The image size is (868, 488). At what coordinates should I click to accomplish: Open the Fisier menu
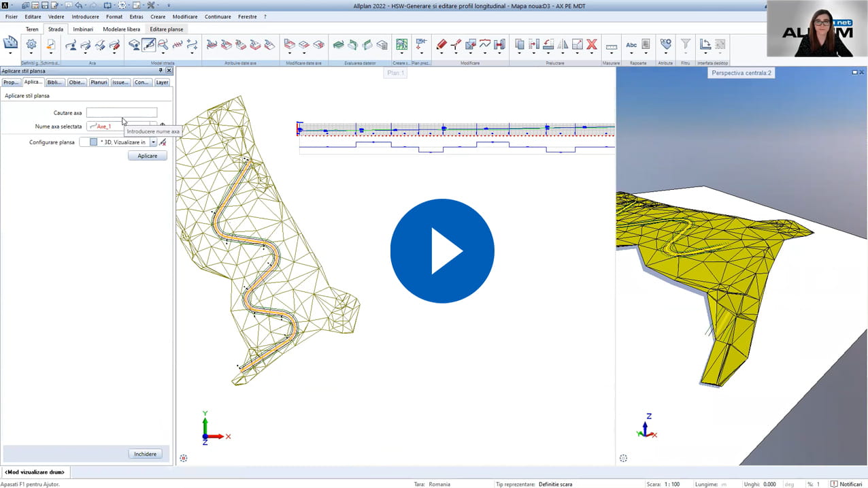point(12,16)
